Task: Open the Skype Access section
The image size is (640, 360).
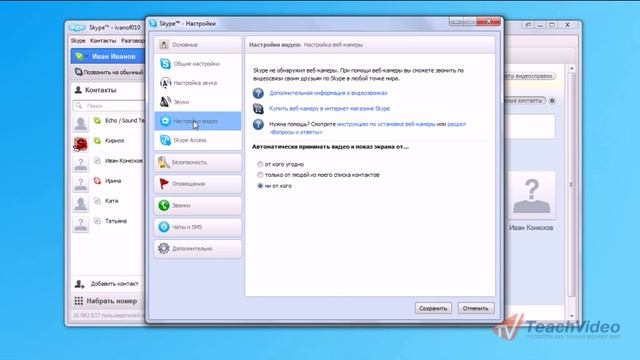Action: tap(198, 140)
